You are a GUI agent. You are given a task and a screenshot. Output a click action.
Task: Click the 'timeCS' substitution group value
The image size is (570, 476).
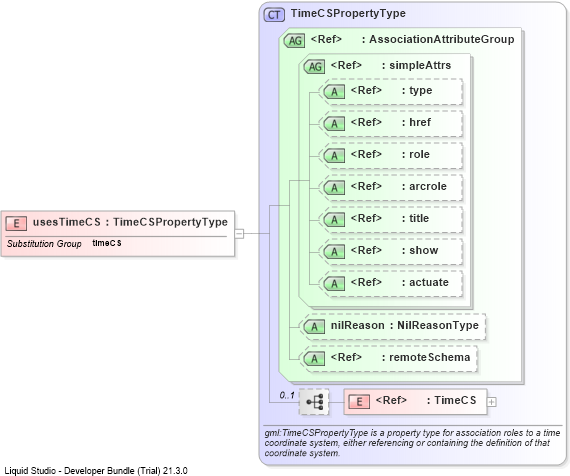click(107, 243)
